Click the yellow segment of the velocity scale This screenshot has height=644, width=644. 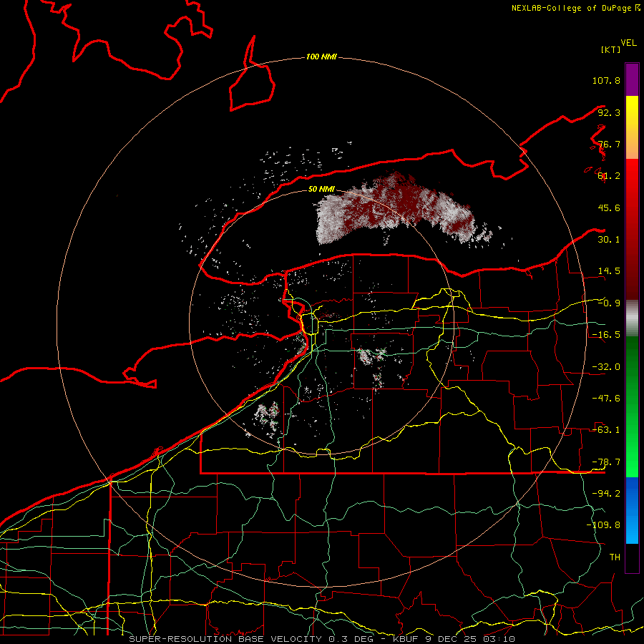tap(632, 127)
